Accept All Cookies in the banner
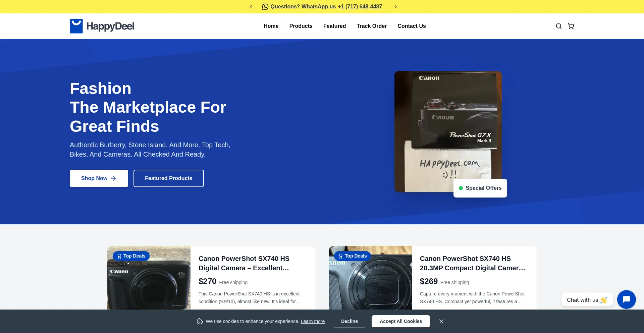Viewport: 644px width, 333px height. tap(400, 321)
